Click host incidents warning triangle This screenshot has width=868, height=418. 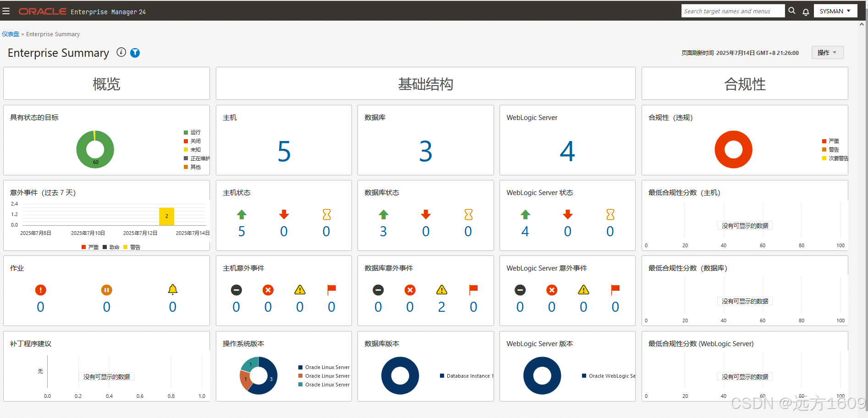click(300, 289)
